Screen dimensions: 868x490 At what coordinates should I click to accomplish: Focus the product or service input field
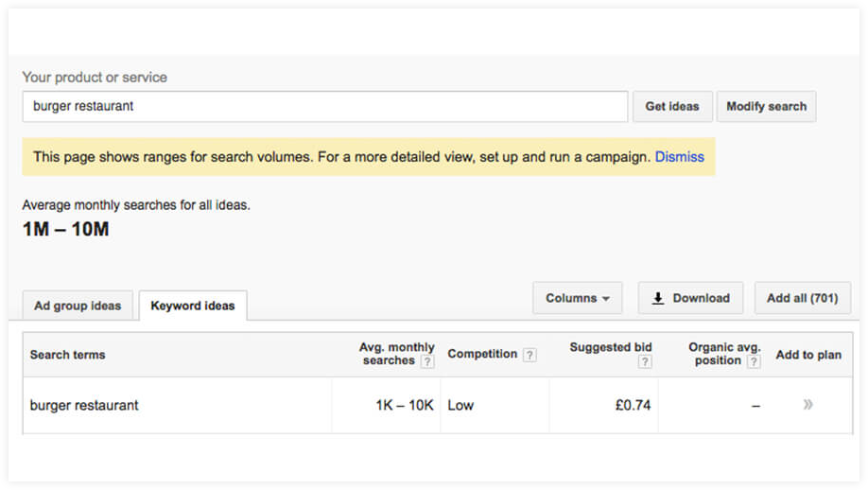pyautogui.click(x=325, y=106)
